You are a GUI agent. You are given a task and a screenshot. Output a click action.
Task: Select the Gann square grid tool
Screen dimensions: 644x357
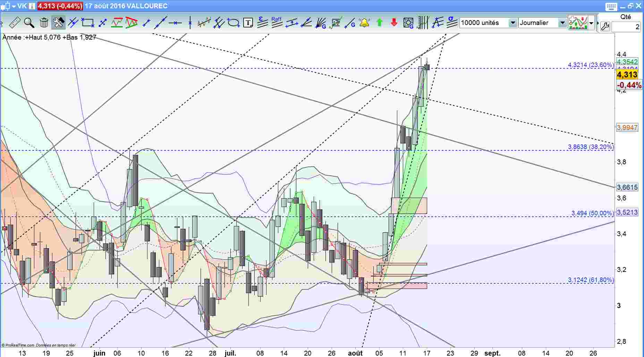point(408,23)
